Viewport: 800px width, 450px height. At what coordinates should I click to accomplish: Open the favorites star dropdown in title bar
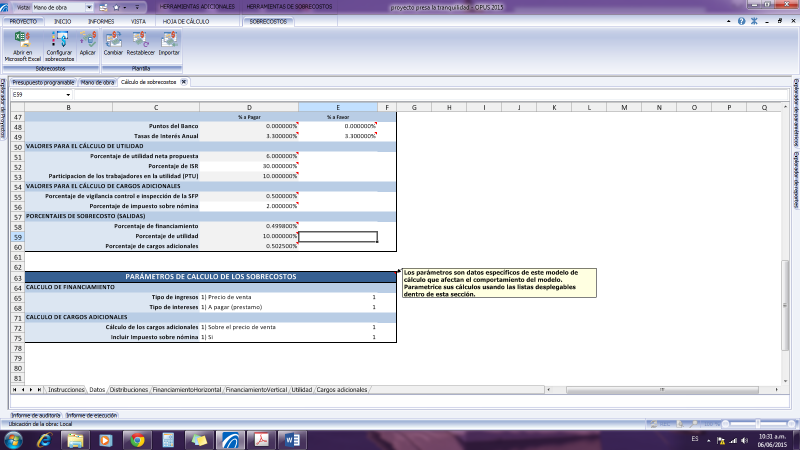click(x=120, y=7)
